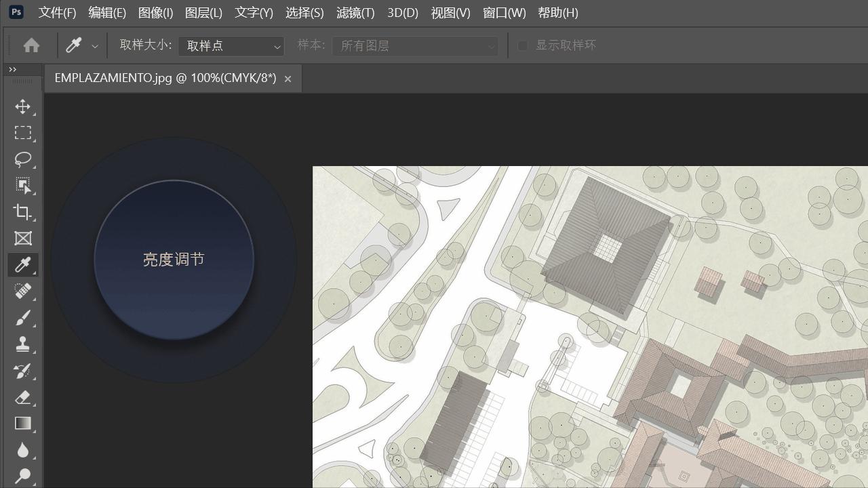Open the 取样大小 dropdown
The height and width of the screenshot is (488, 868).
231,45
